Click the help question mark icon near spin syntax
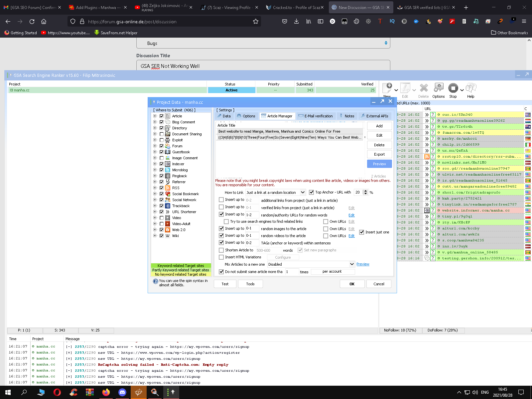Image resolution: width=532 pixels, height=399 pixels. (155, 281)
